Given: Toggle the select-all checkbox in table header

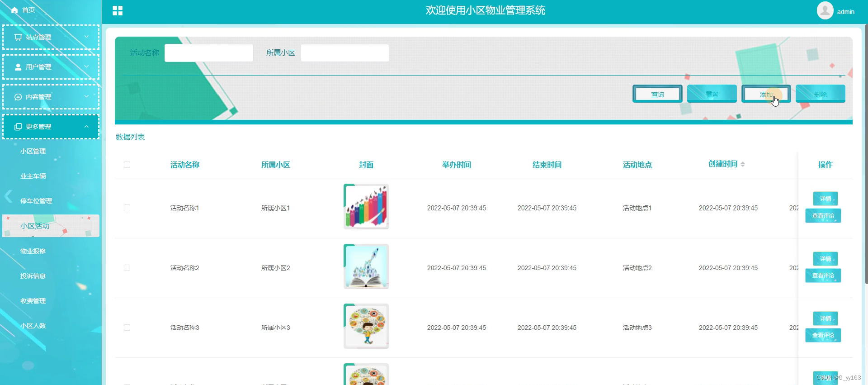Looking at the screenshot, I should coord(127,165).
